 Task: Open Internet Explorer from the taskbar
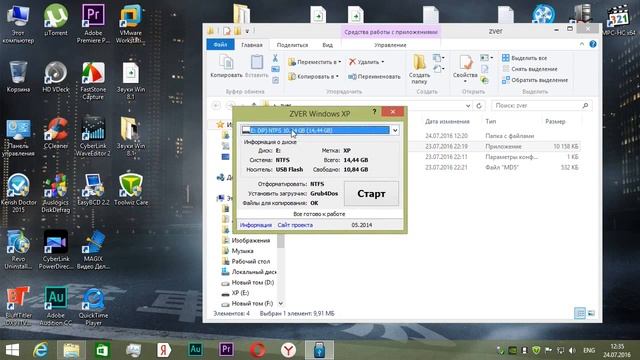pyautogui.click(x=40, y=350)
